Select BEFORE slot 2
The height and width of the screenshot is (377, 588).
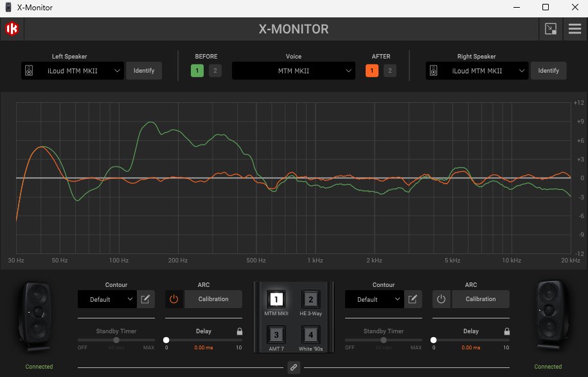(x=215, y=71)
